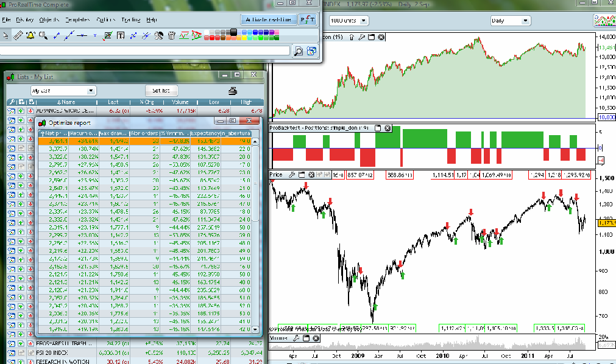Image resolution: width=616 pixels, height=364 pixels.
Task: Sort Optimize report by Expectancy column
Action: pyautogui.click(x=205, y=133)
